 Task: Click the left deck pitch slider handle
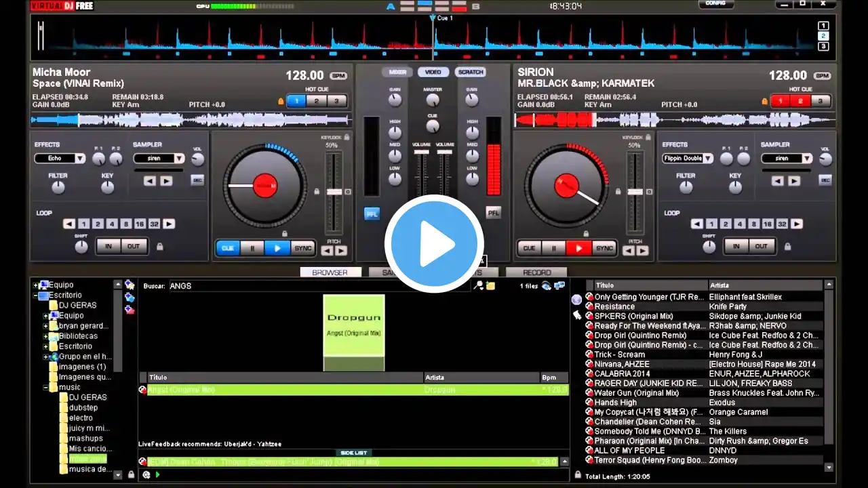coord(334,192)
